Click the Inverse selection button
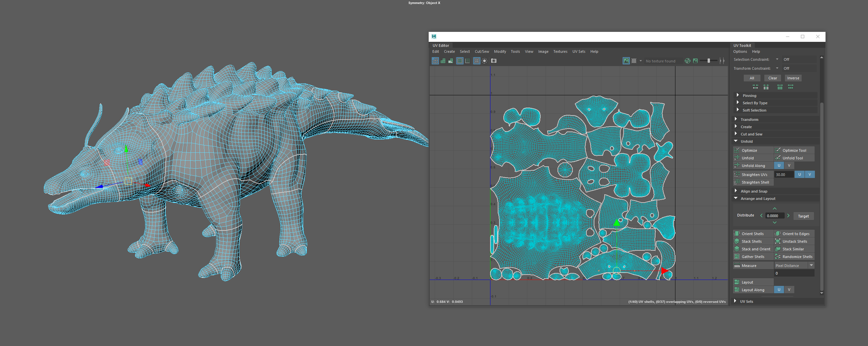 (793, 78)
